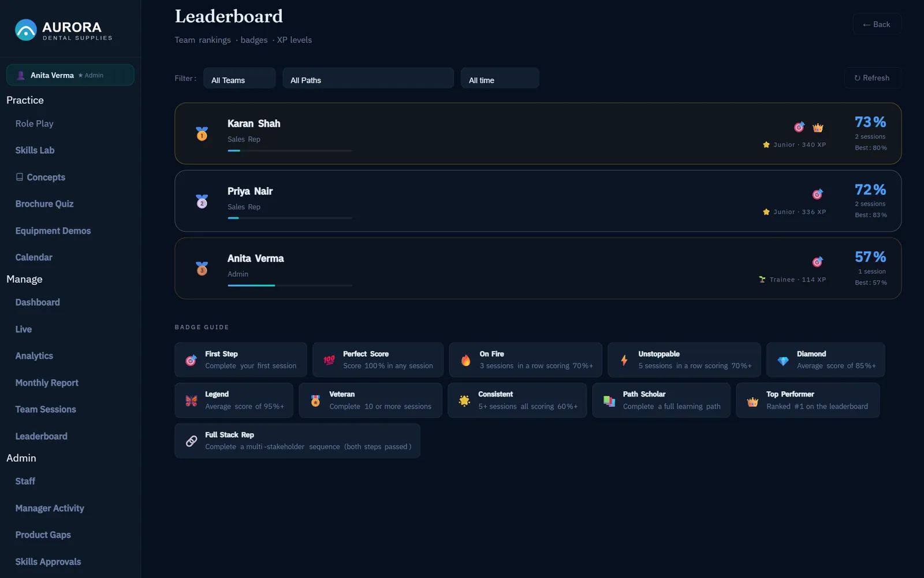Open Manager Activity
This screenshot has width=924, height=578.
(x=50, y=508)
